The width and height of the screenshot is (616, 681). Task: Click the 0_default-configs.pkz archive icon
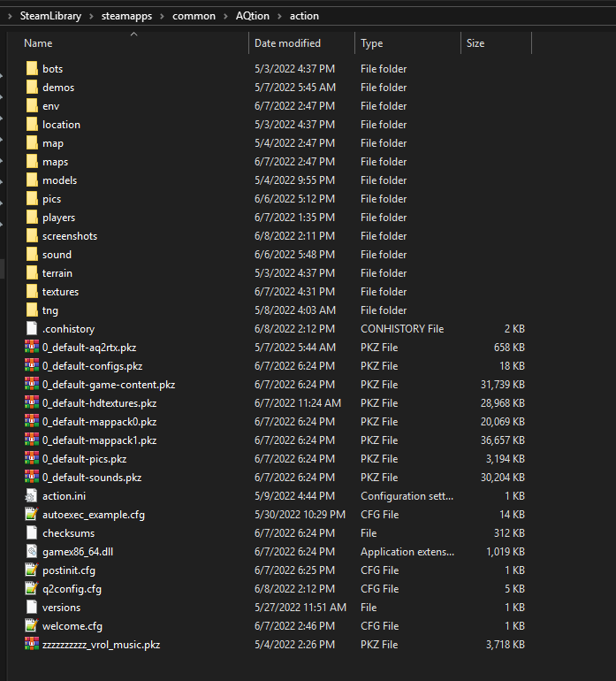[x=32, y=365]
